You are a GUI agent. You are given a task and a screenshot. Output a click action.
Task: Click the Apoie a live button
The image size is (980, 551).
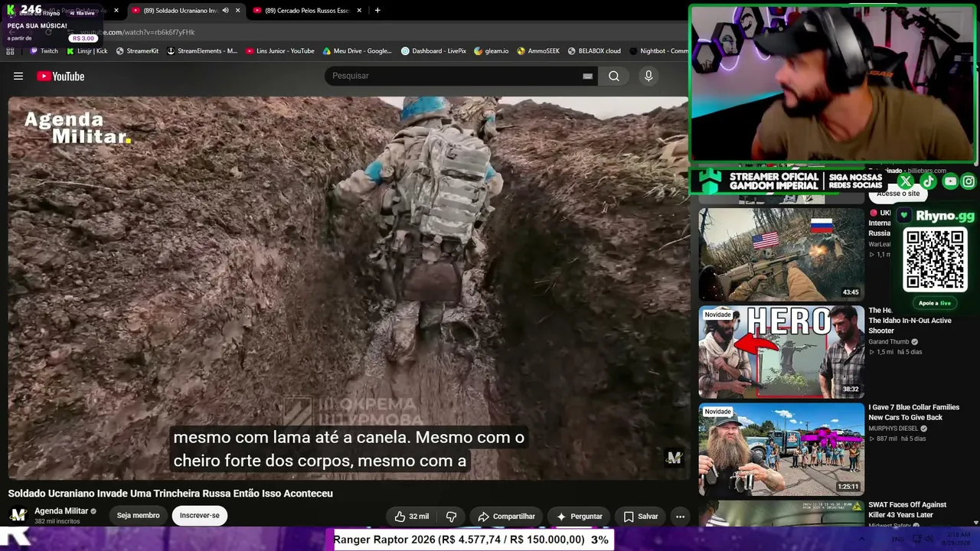click(x=935, y=303)
